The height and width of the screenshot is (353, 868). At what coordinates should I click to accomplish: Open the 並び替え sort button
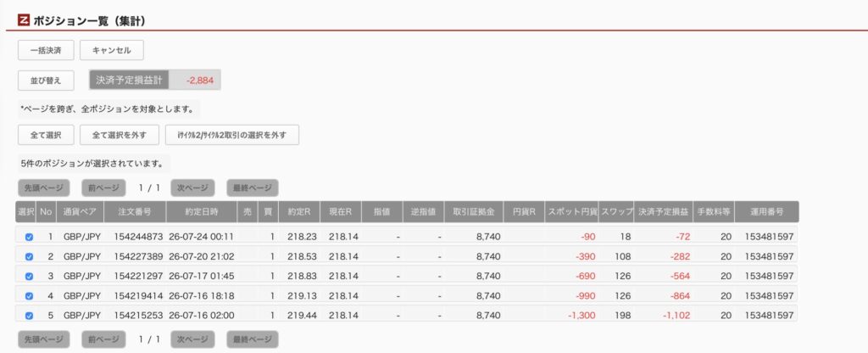(46, 81)
